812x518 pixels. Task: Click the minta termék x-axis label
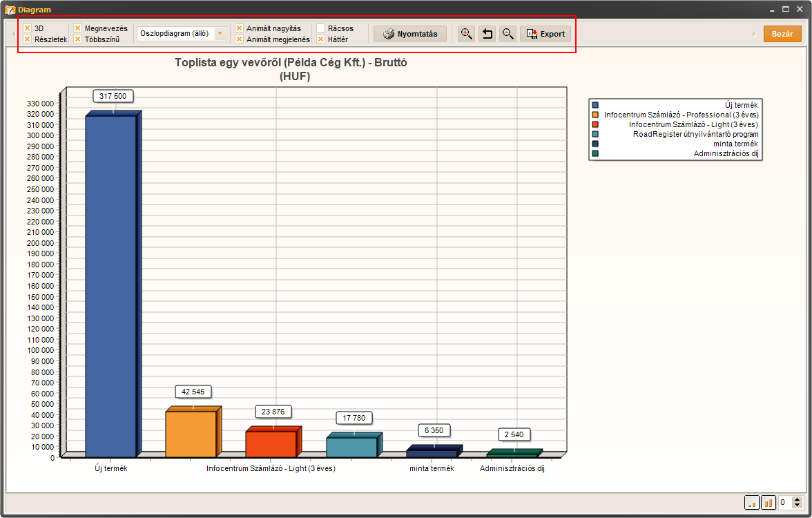432,468
